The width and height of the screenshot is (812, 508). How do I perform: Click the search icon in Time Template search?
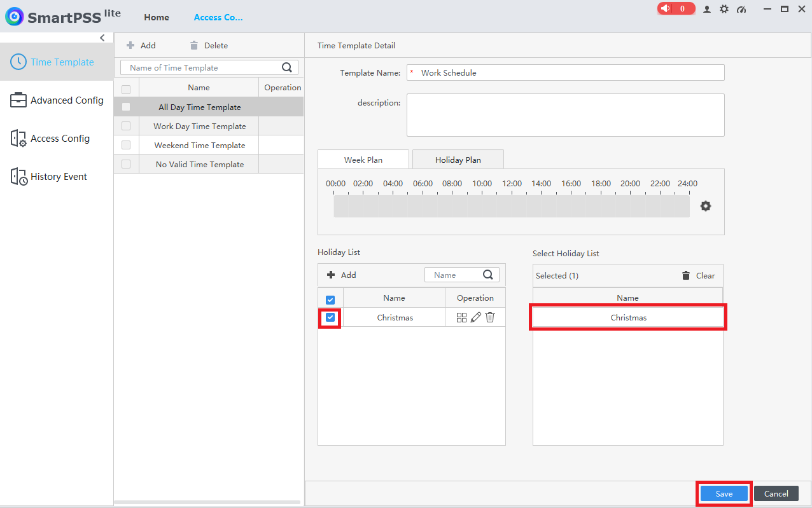click(x=287, y=67)
